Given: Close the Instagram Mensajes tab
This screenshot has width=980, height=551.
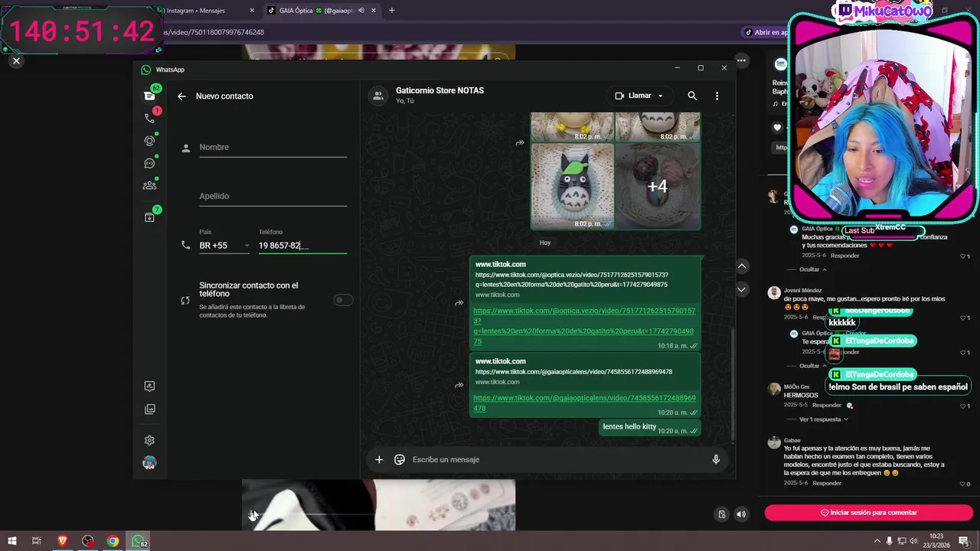Looking at the screenshot, I should (252, 11).
